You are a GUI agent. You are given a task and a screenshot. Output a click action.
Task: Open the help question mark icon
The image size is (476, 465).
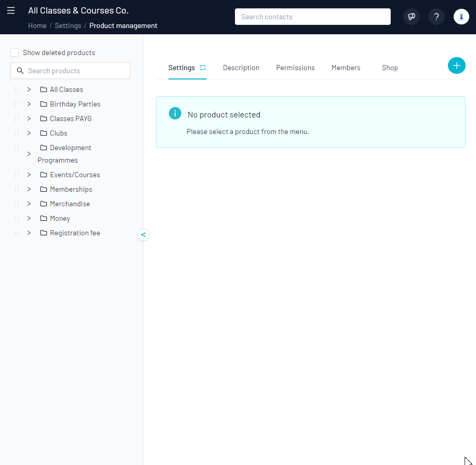(437, 17)
